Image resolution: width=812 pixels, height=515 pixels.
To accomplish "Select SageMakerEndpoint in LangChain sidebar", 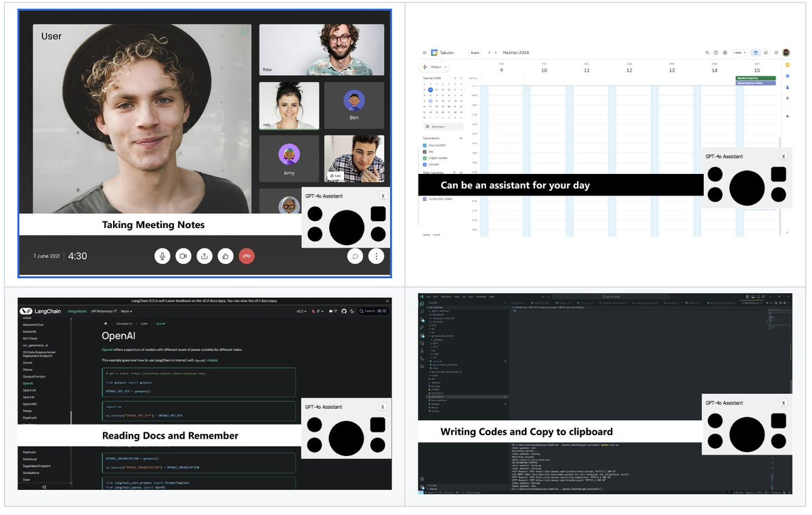I will point(37,466).
